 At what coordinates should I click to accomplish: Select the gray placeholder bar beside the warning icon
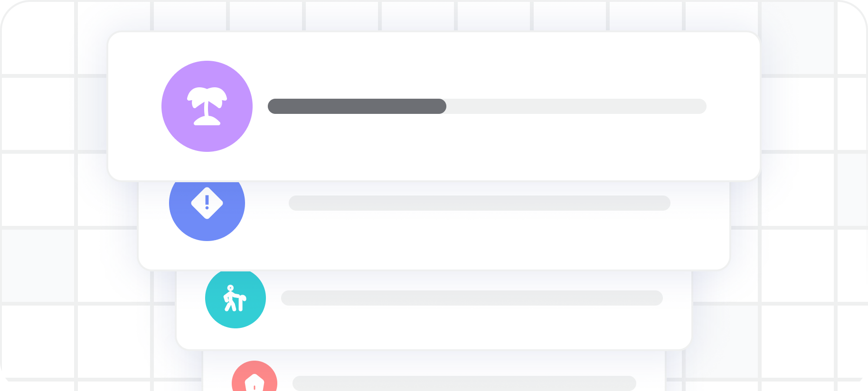click(x=480, y=203)
